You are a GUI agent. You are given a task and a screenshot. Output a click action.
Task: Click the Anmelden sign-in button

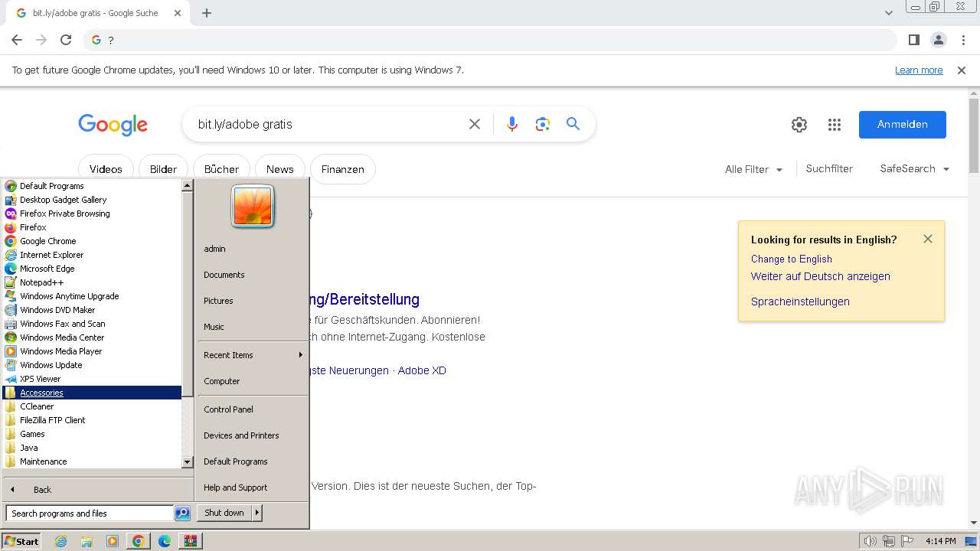[x=903, y=125]
